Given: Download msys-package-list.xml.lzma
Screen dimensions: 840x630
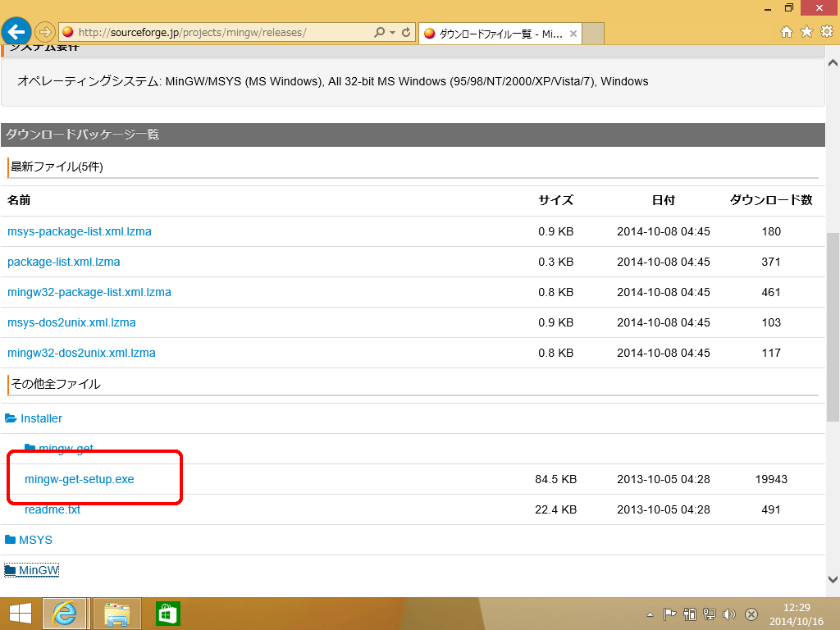Looking at the screenshot, I should (x=80, y=231).
